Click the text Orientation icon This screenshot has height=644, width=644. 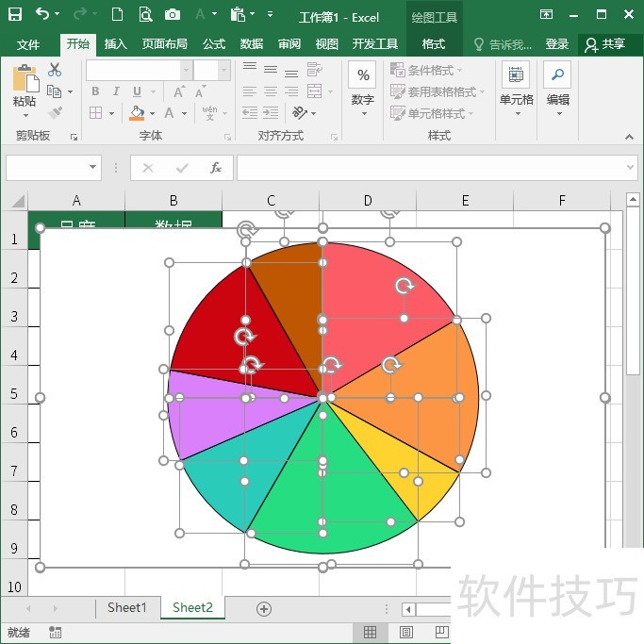[x=300, y=112]
